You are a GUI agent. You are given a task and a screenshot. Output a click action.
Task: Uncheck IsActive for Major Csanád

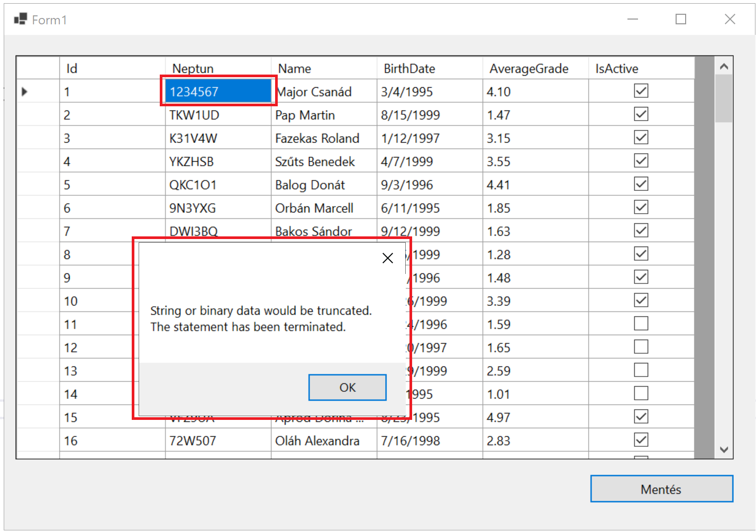point(641,91)
